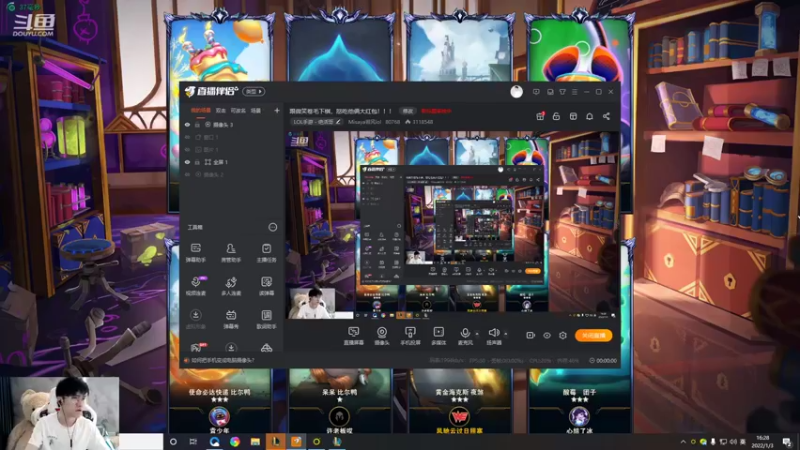Viewport: 800px width, 450px height.
Task: Click the unlock padlock icon in header
Action: pyautogui.click(x=556, y=116)
